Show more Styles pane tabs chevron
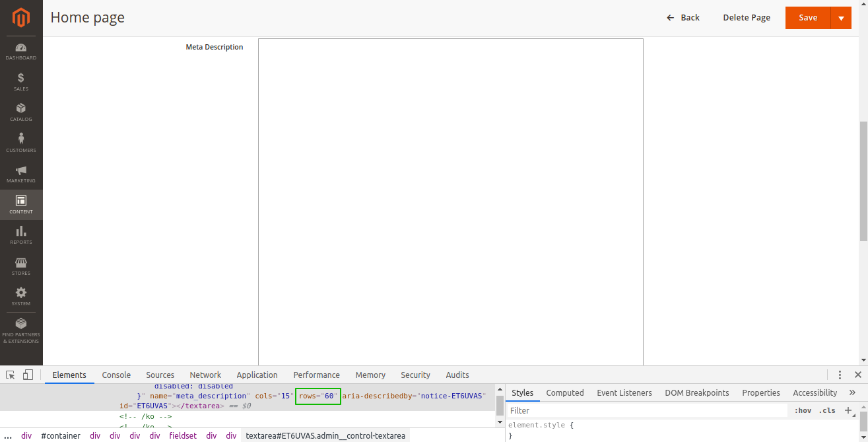The image size is (868, 442). (852, 392)
